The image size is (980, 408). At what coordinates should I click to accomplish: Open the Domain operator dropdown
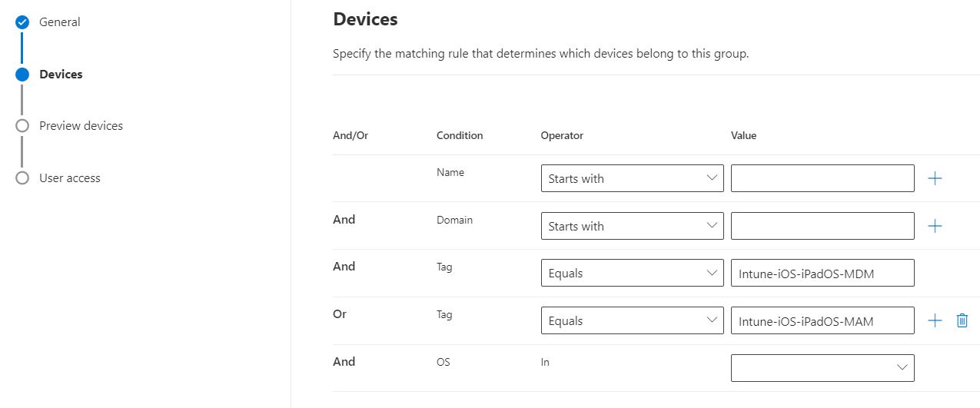pos(632,226)
